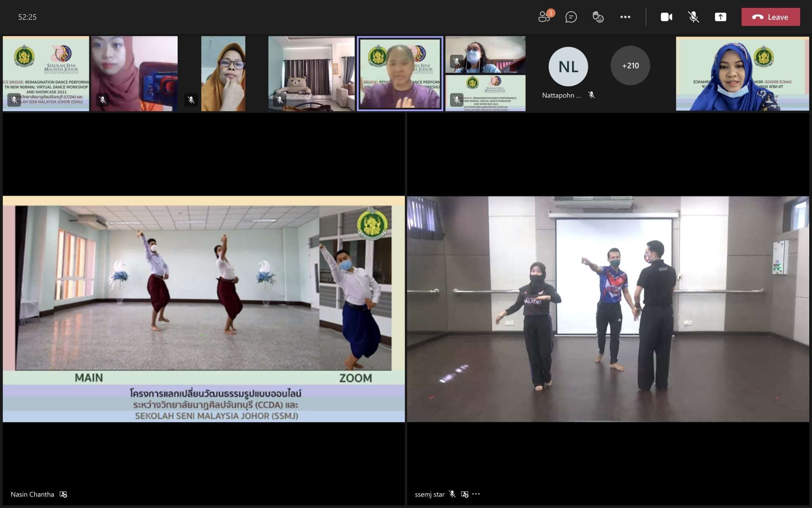
Task: Show the +210 more participants
Action: click(630, 66)
